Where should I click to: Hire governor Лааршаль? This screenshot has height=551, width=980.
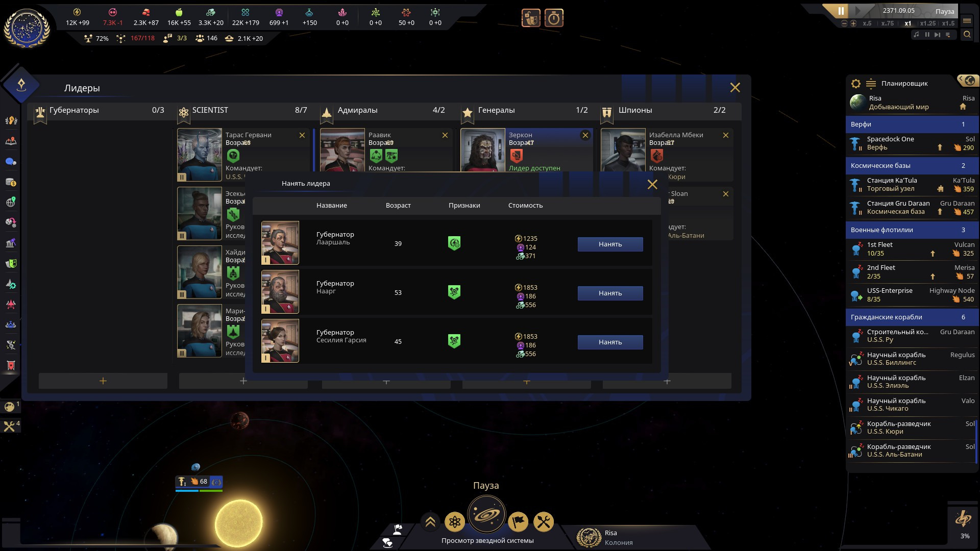[x=610, y=244]
